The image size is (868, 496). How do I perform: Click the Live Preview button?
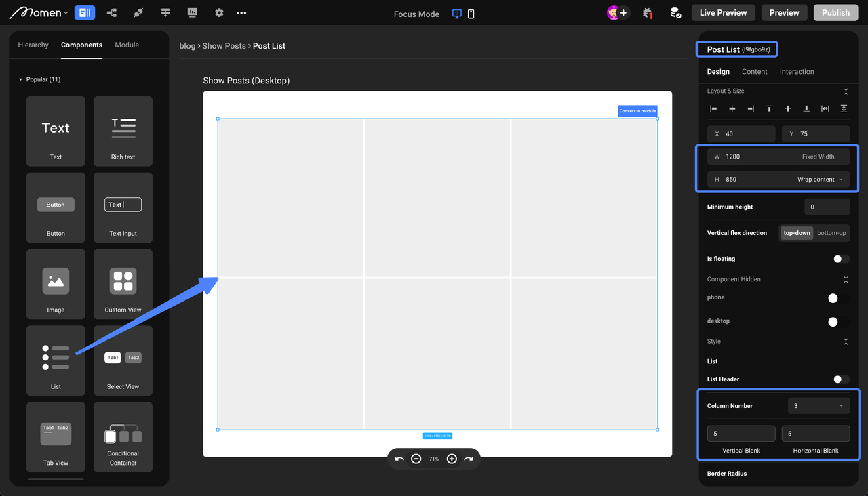(x=723, y=13)
